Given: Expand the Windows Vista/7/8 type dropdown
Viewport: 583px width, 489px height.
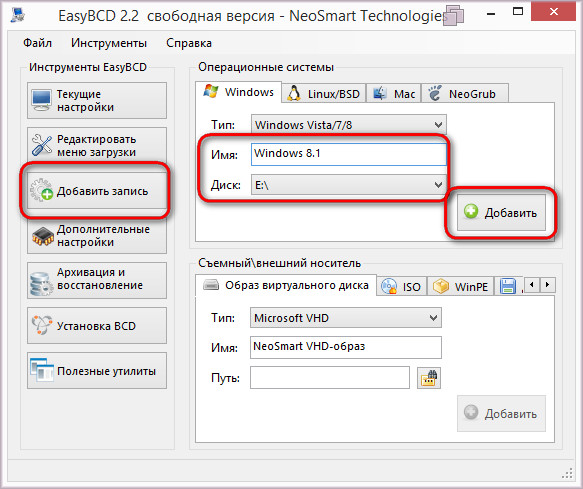Looking at the screenshot, I should click(349, 125).
